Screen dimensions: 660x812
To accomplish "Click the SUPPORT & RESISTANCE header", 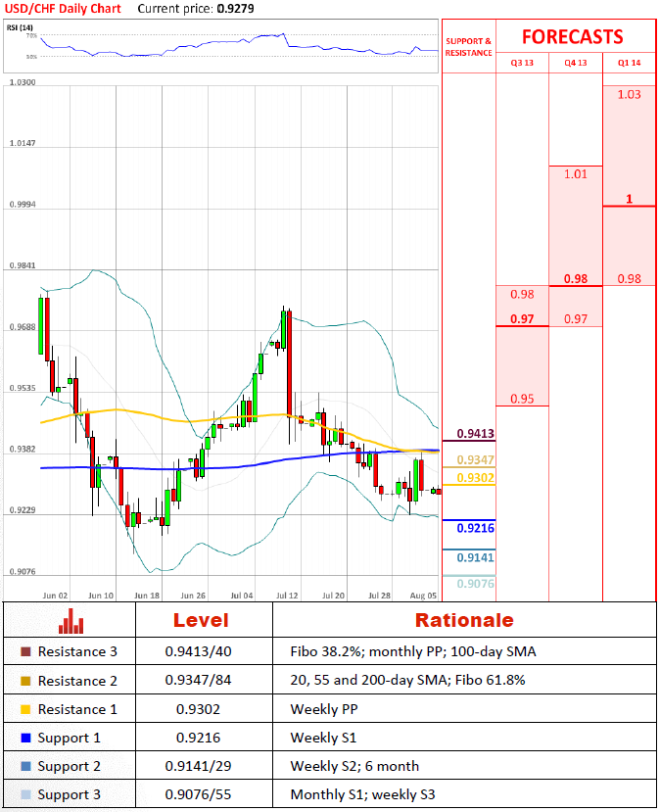I will (x=468, y=47).
